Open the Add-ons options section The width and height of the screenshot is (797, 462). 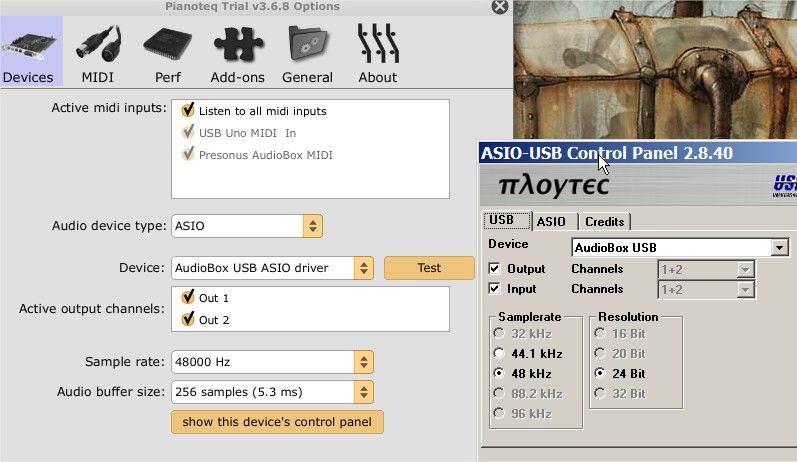237,54
